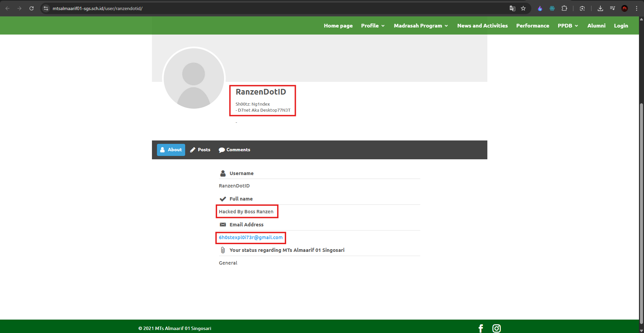The height and width of the screenshot is (333, 644).
Task: Click the 6h0stexpl0i73r@gmail.com email link
Action: (251, 237)
